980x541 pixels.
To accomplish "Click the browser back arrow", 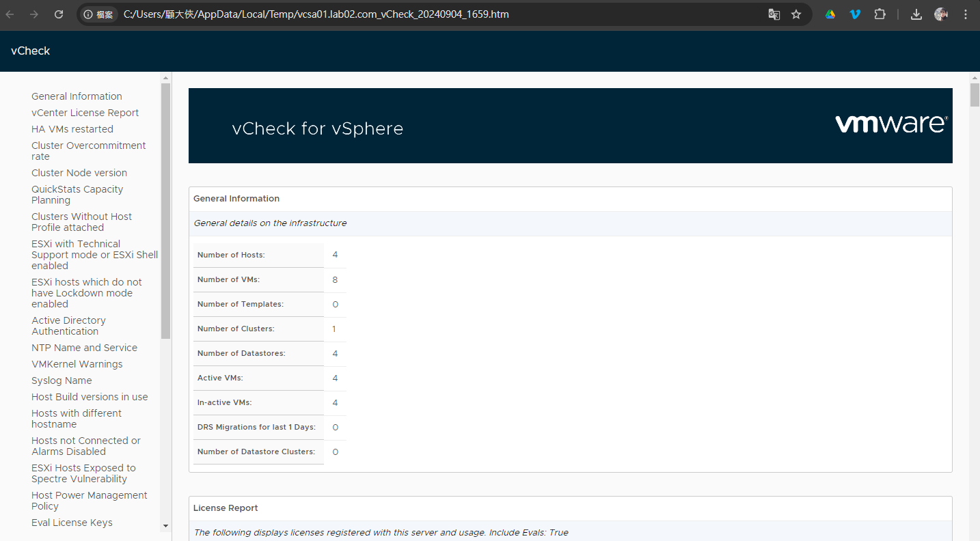I will (x=10, y=14).
